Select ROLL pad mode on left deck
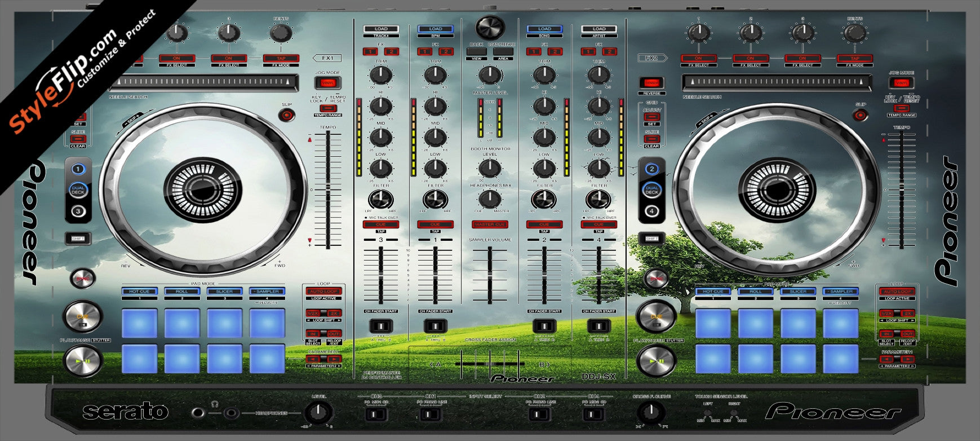This screenshot has height=441, width=980. 181,292
